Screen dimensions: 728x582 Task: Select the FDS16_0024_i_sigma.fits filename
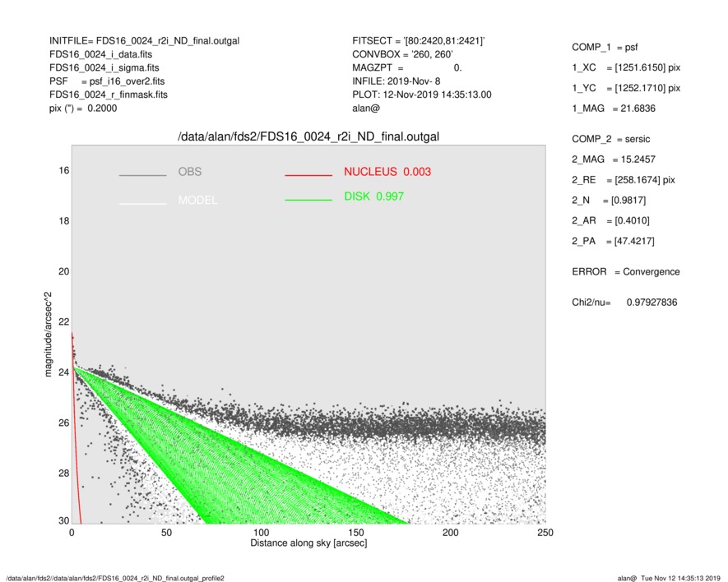point(104,67)
